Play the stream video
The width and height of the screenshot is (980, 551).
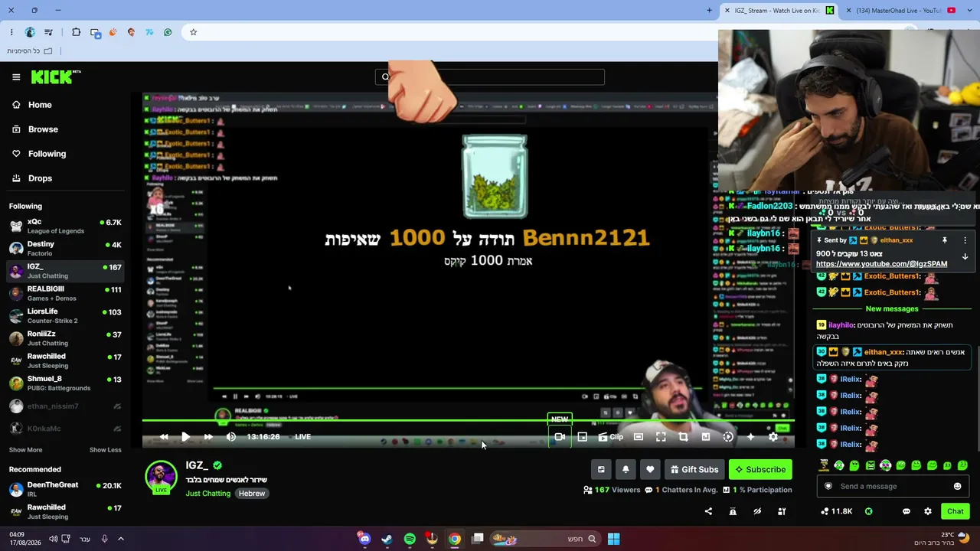(185, 437)
